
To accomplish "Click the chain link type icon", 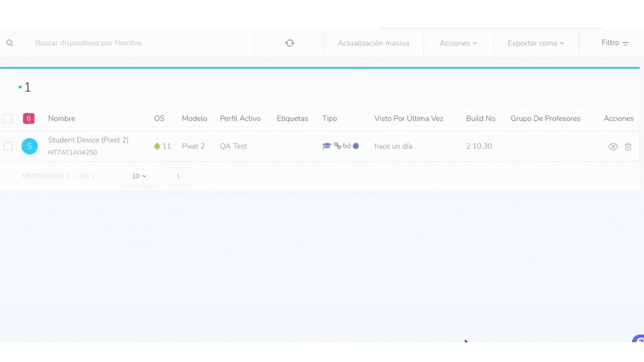I will [337, 146].
